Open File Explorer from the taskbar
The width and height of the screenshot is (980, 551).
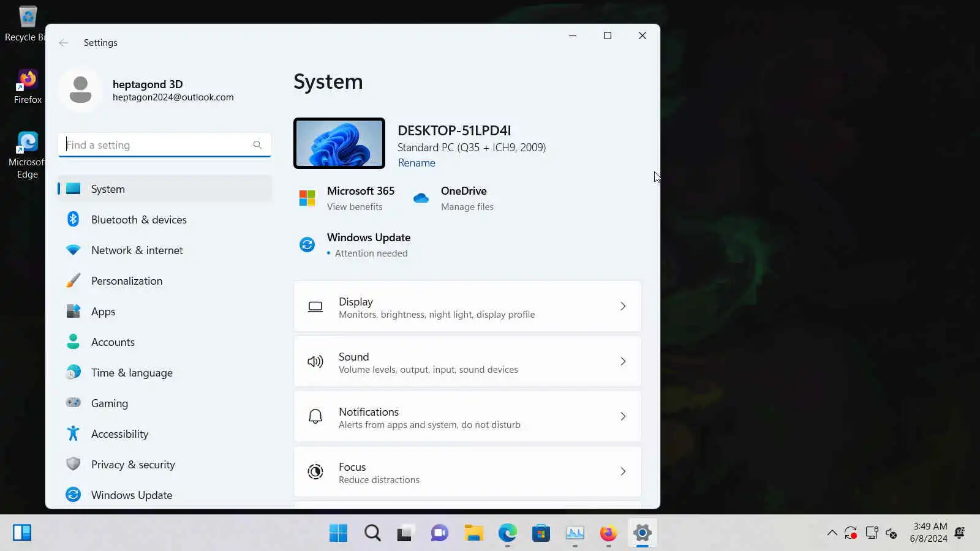tap(473, 533)
